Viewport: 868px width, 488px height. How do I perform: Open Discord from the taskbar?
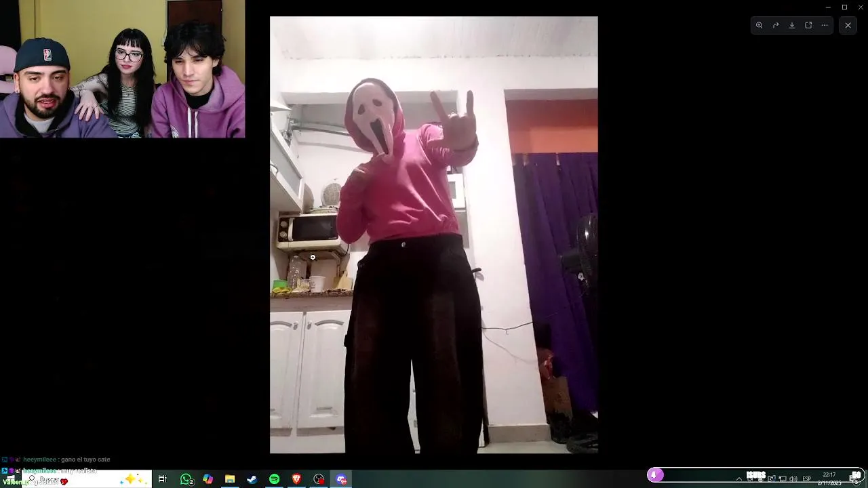pyautogui.click(x=341, y=479)
